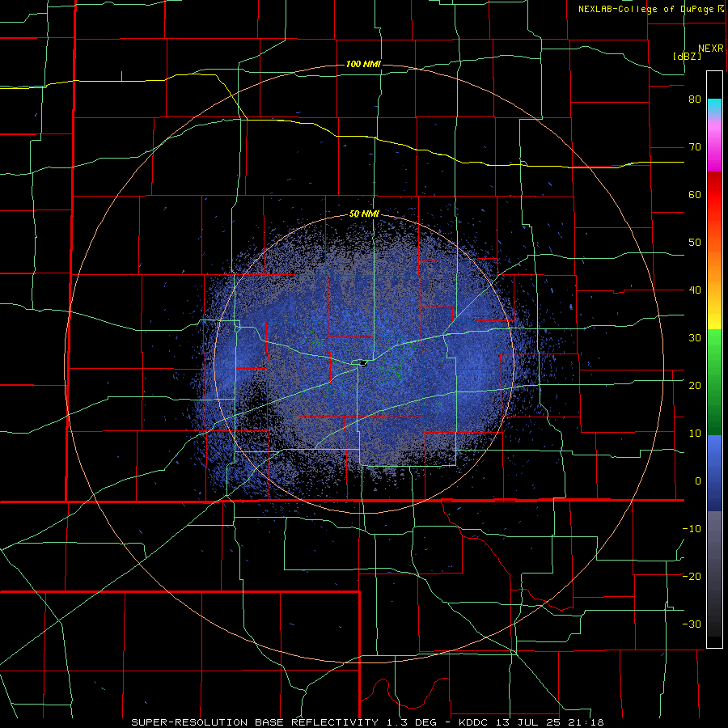Click the positive 10 value on the dBZ scale
The height and width of the screenshot is (728, 728).
point(695,434)
